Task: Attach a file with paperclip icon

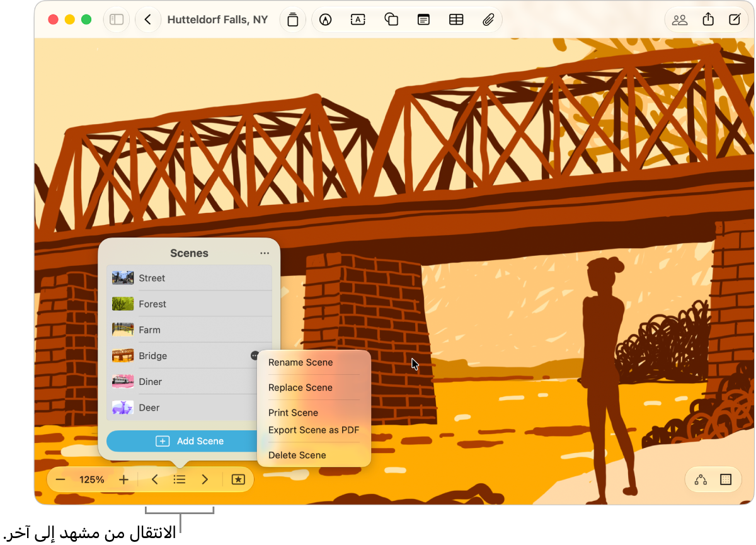Action: [488, 20]
